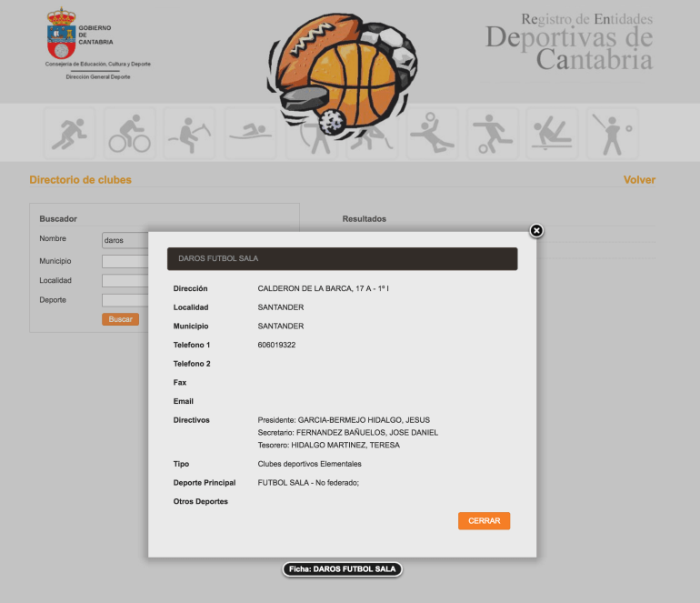This screenshot has height=603, width=700.
Task: Focus the Municipio input field
Action: tap(125, 262)
